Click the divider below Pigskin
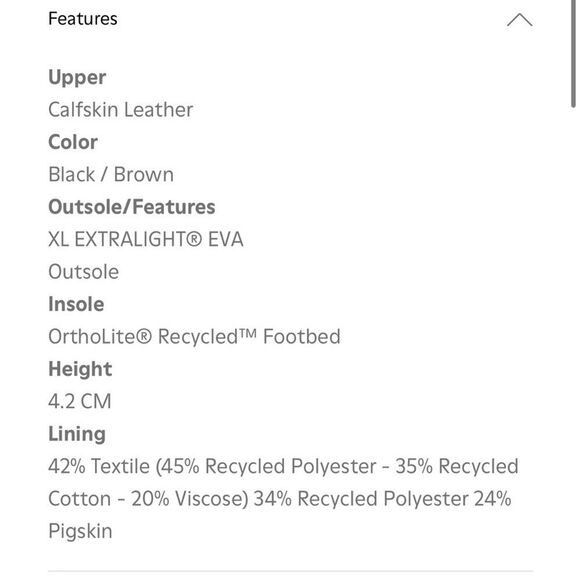 pos(290,571)
